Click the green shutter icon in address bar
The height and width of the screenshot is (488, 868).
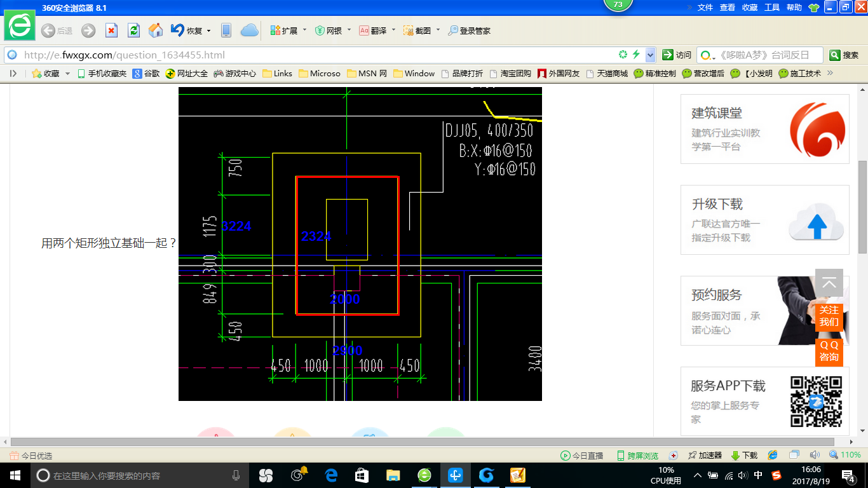(623, 55)
